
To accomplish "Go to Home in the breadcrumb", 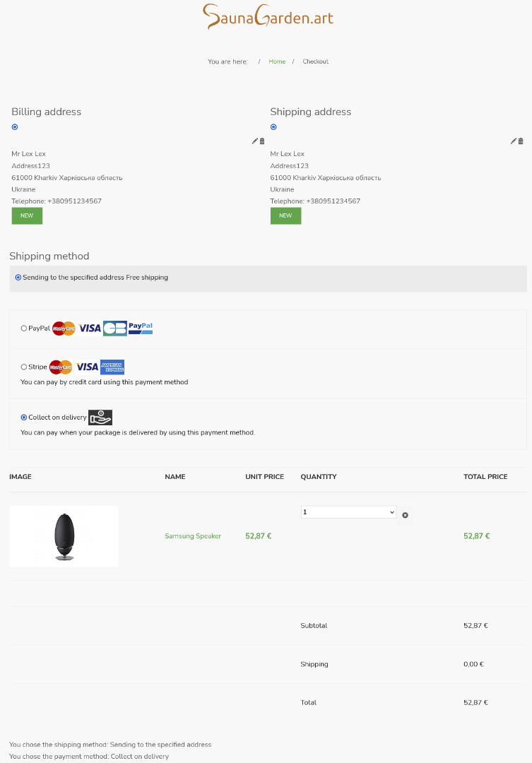I will pyautogui.click(x=277, y=61).
